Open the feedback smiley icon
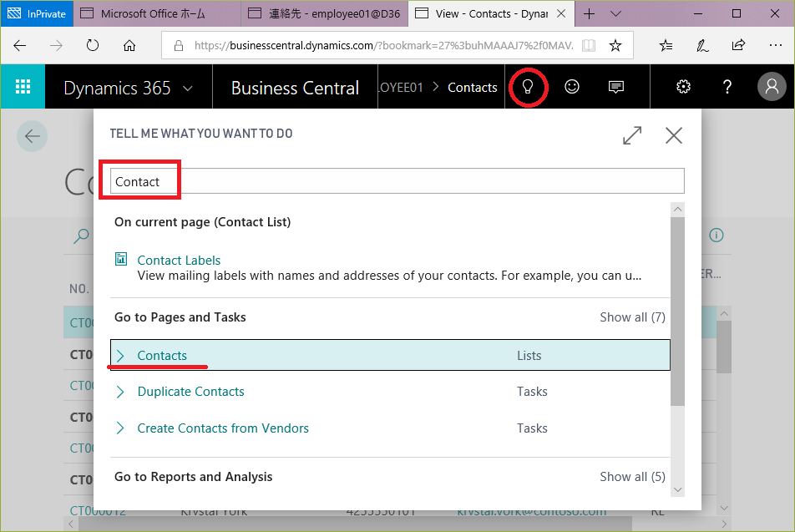Image resolution: width=795 pixels, height=532 pixels. (572, 87)
